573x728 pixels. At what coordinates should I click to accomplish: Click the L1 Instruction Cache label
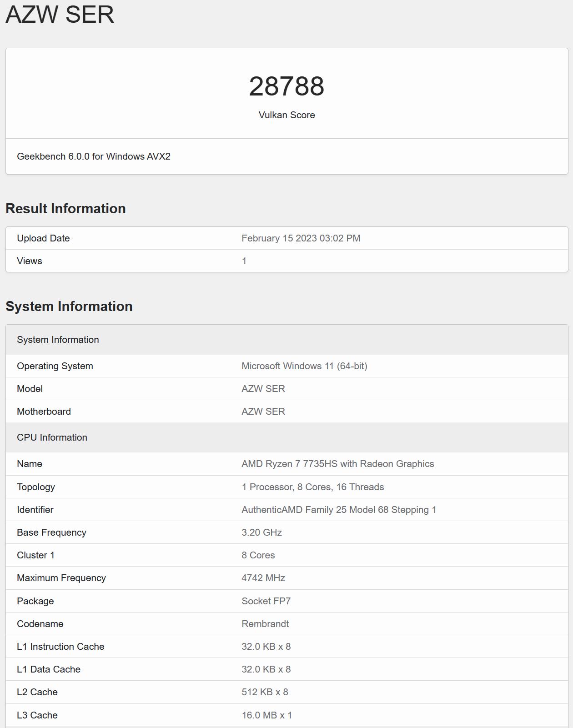60,647
